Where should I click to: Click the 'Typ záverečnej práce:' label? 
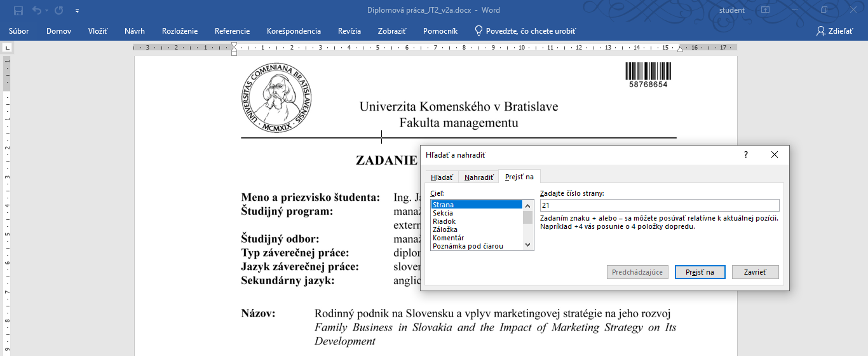tap(295, 253)
